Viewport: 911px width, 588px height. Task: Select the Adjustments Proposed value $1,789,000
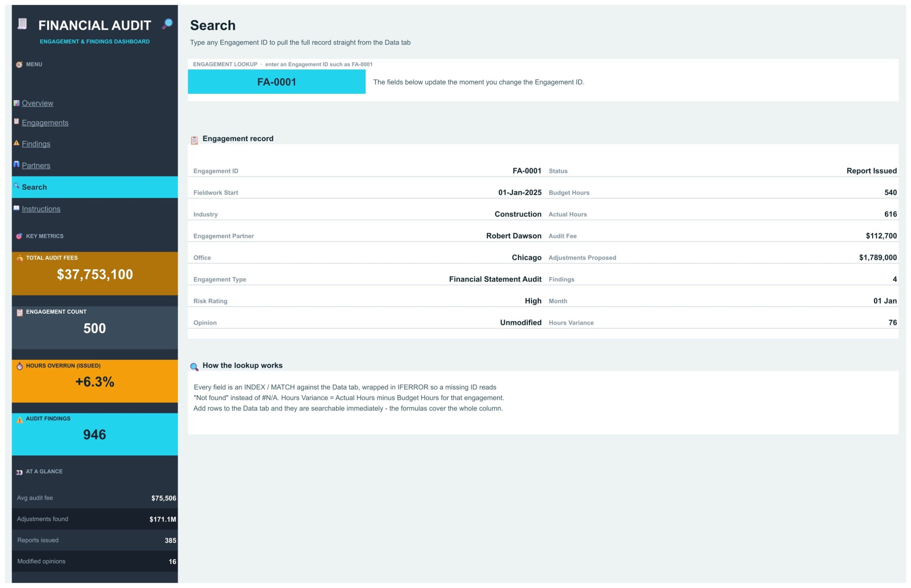coord(878,258)
